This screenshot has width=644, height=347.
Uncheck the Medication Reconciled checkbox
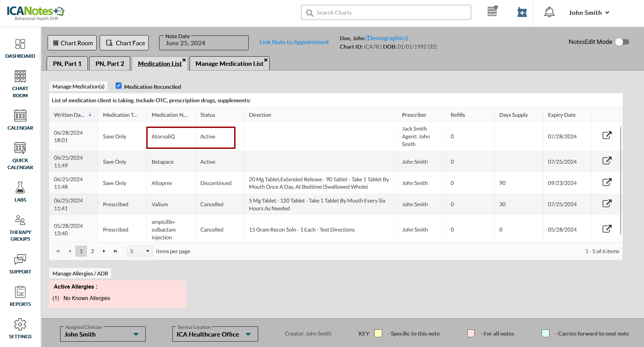pyautogui.click(x=119, y=86)
